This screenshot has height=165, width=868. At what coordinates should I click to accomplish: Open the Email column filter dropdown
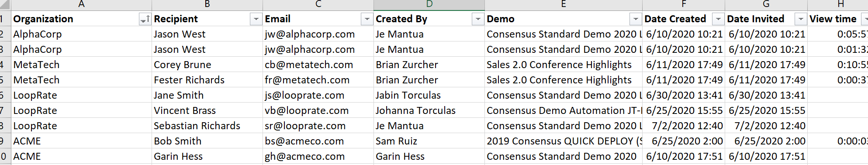367,19
